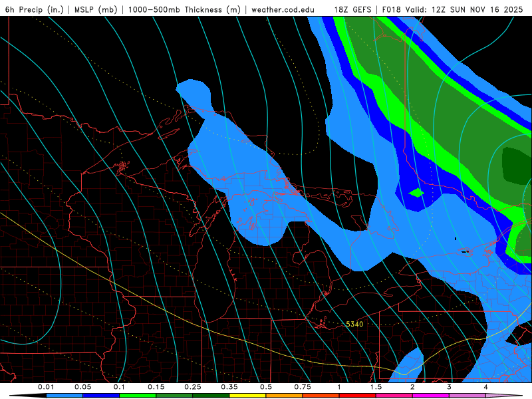
Task: Click the '3' legend value
Action: (x=450, y=387)
